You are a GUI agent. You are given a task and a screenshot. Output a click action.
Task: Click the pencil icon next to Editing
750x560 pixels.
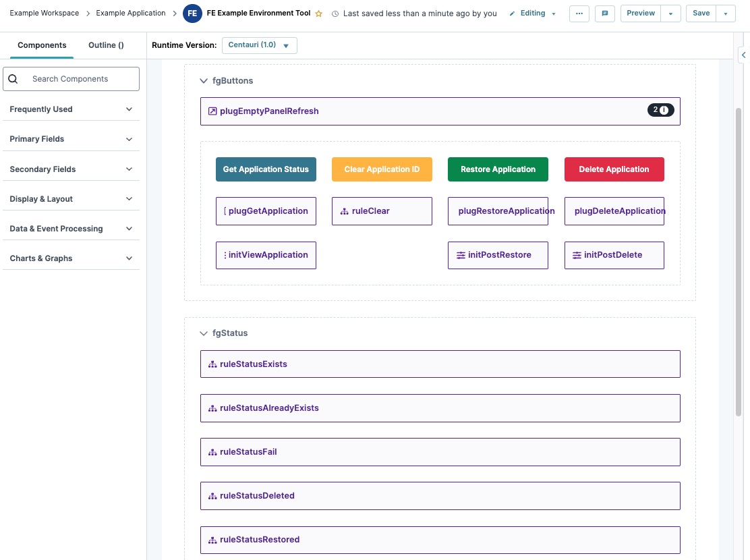click(512, 13)
